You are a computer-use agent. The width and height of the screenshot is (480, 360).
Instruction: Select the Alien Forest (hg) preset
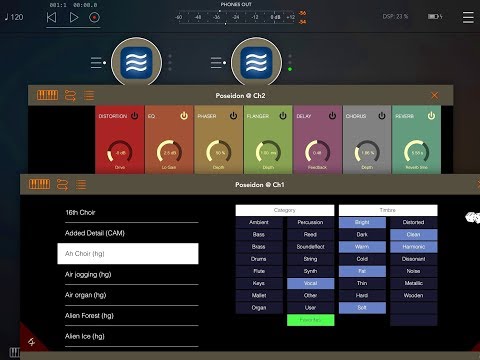tap(128, 316)
